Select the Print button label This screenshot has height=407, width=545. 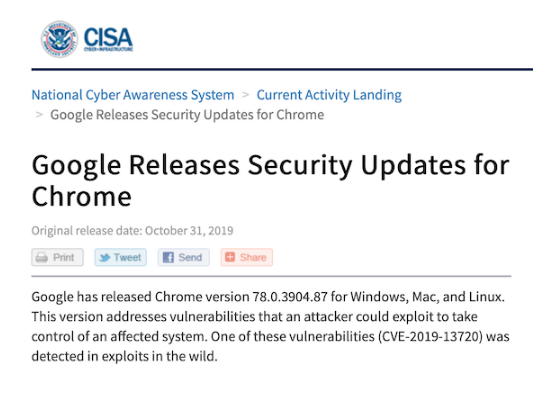pyautogui.click(x=63, y=258)
